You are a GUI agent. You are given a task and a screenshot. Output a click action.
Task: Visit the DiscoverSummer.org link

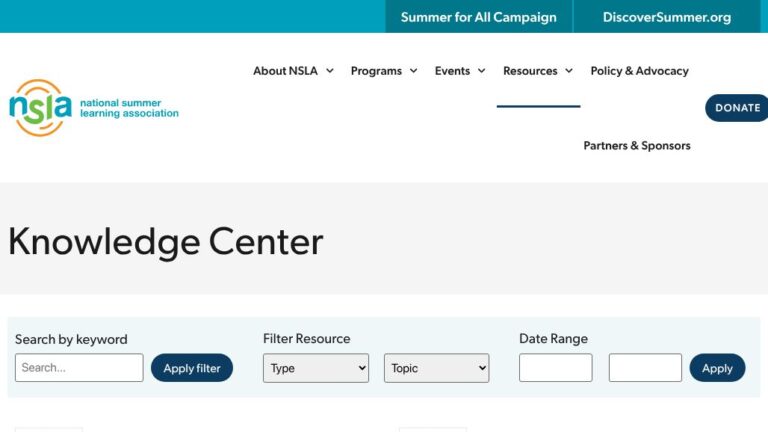pyautogui.click(x=666, y=17)
